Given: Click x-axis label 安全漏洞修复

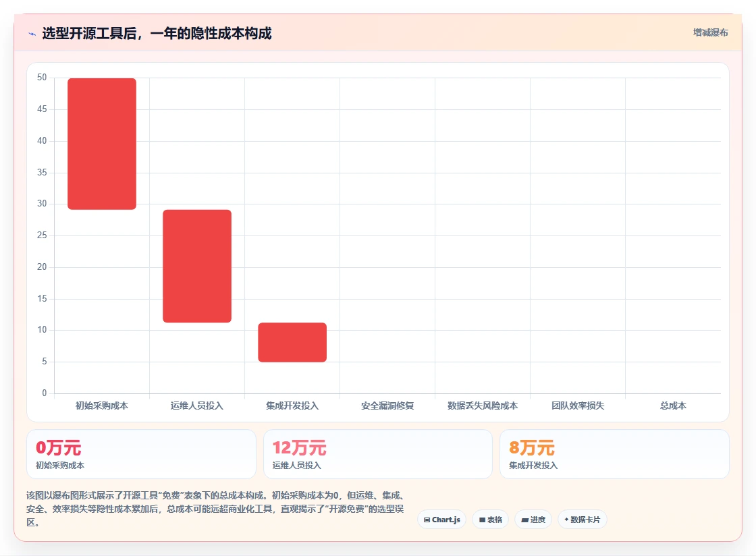Looking at the screenshot, I should [x=387, y=406].
